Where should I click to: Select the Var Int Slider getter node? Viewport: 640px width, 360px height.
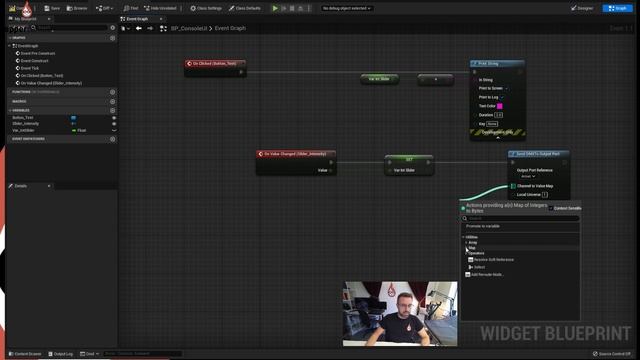tap(379, 79)
